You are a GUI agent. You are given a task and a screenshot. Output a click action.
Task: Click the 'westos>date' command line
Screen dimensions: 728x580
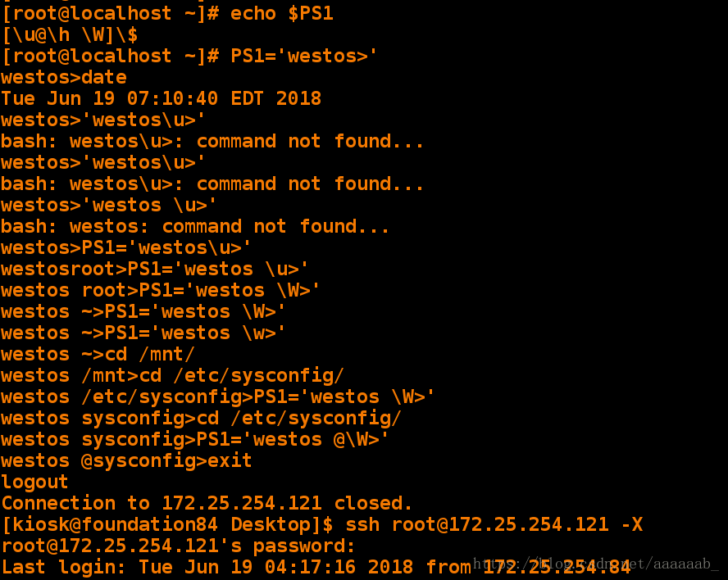coord(64,77)
